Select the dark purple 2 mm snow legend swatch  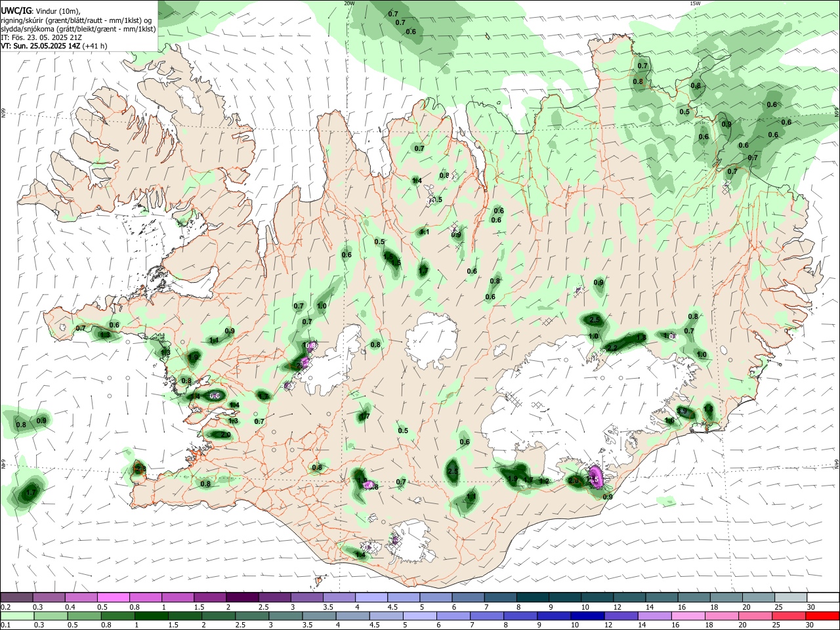click(x=242, y=597)
